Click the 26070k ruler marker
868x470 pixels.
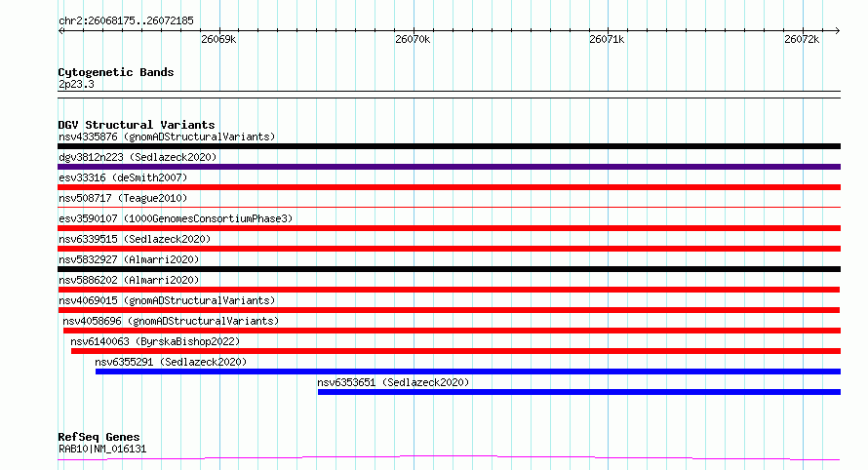413,39
